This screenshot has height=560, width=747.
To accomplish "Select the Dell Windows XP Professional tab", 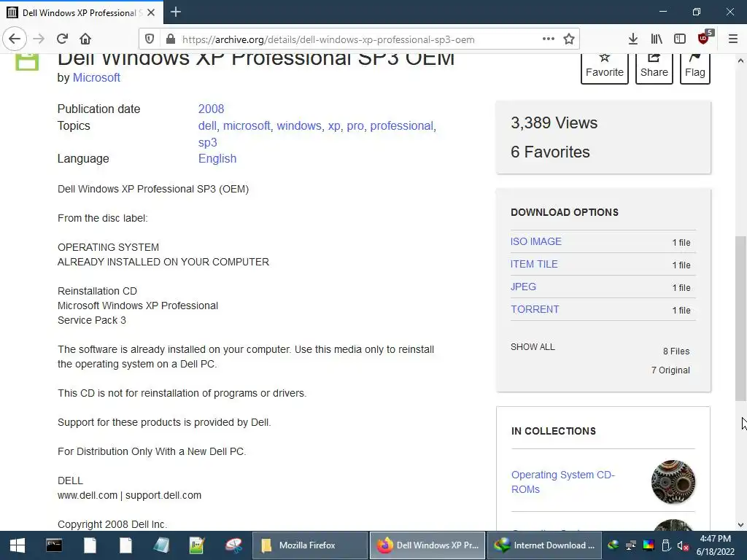I will (x=81, y=13).
